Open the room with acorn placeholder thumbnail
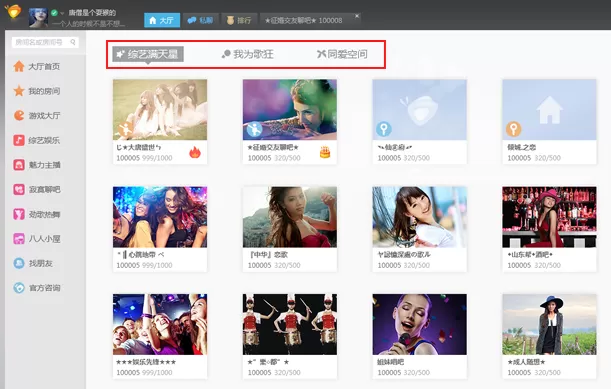Viewport: 611px width, 389px height. [x=419, y=110]
